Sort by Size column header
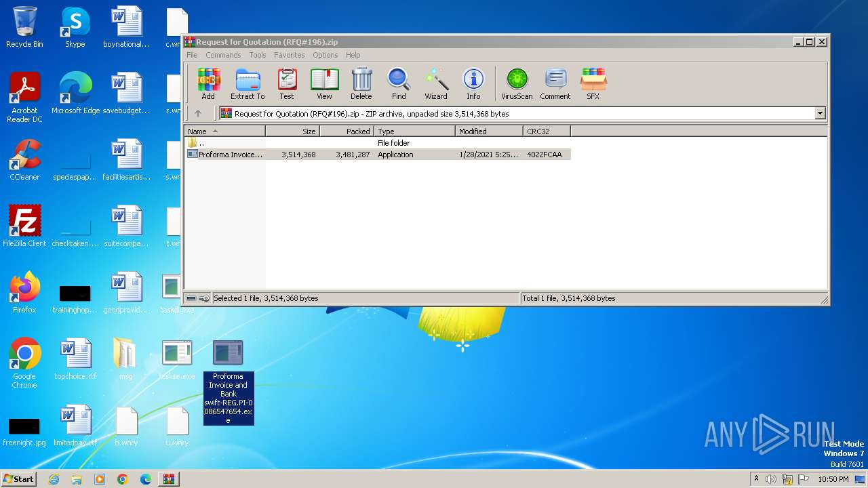The image size is (868, 488). (292, 131)
